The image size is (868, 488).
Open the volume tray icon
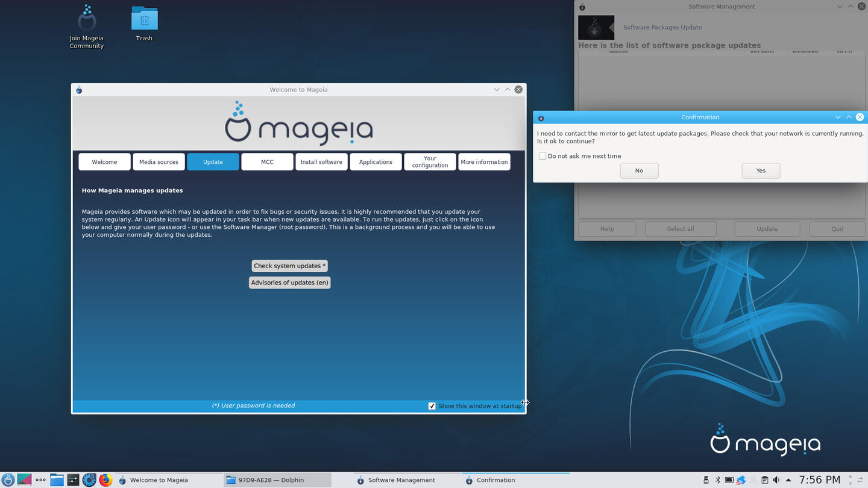776,480
